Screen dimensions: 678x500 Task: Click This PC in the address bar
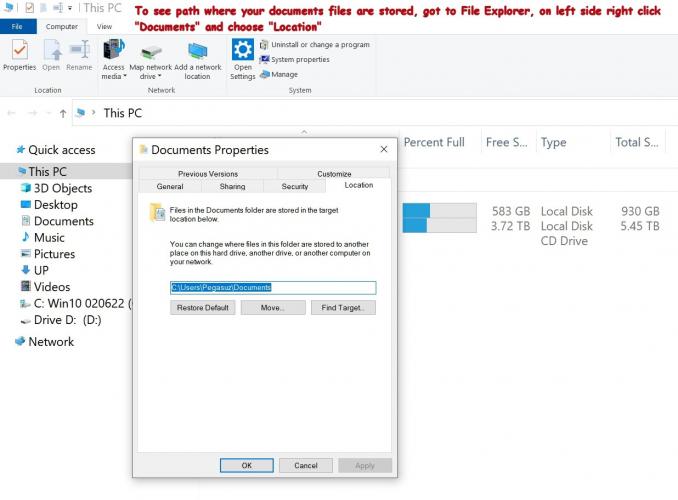coord(123,113)
